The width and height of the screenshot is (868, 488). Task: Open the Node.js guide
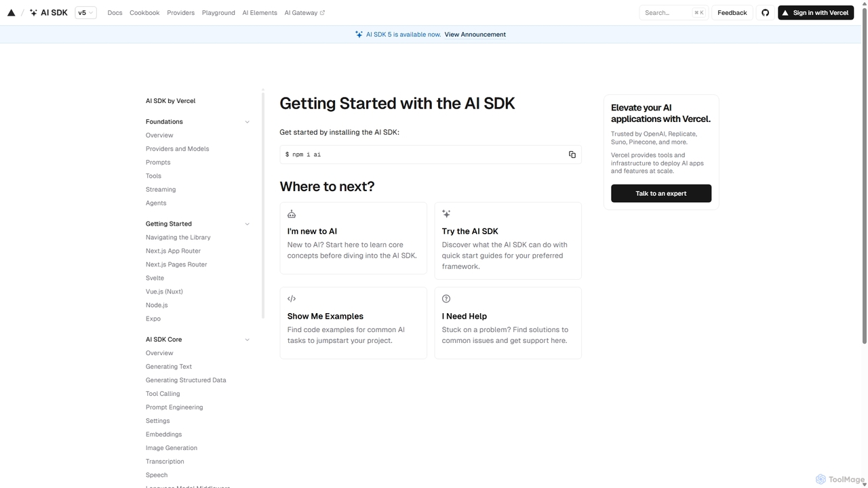click(157, 306)
